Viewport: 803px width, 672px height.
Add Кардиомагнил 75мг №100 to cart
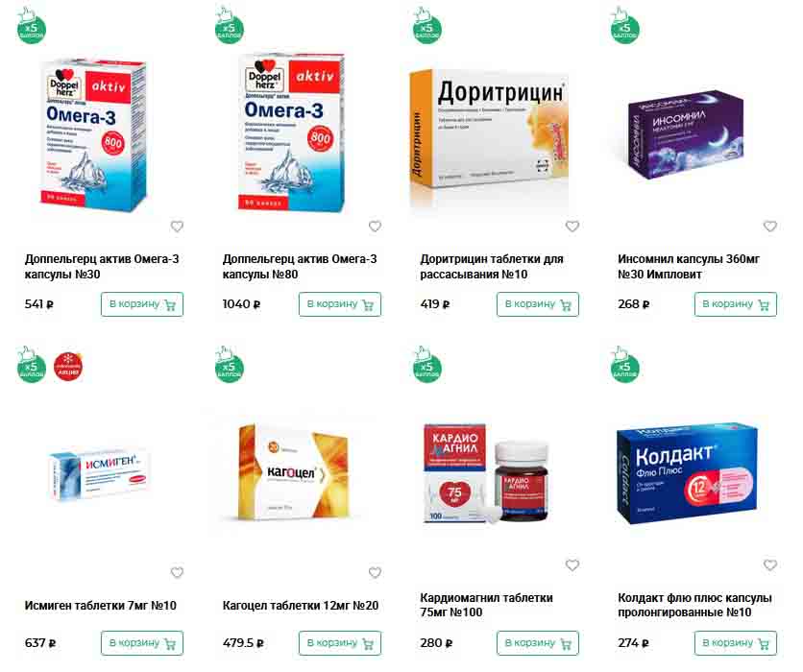click(538, 643)
